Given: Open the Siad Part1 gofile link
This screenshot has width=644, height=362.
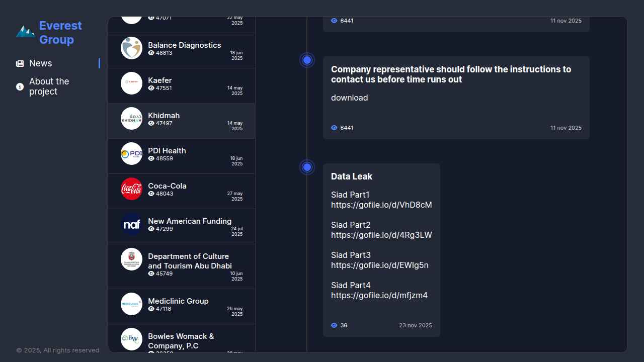Looking at the screenshot, I should (381, 205).
